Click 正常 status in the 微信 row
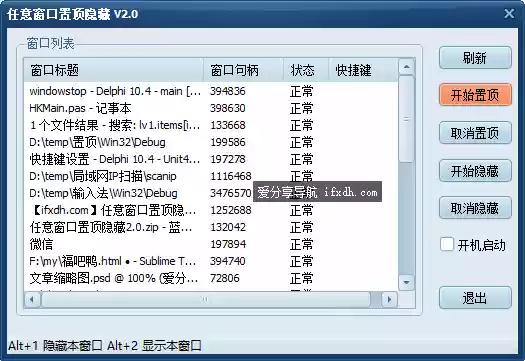The width and height of the screenshot is (525, 361). pyautogui.click(x=301, y=244)
